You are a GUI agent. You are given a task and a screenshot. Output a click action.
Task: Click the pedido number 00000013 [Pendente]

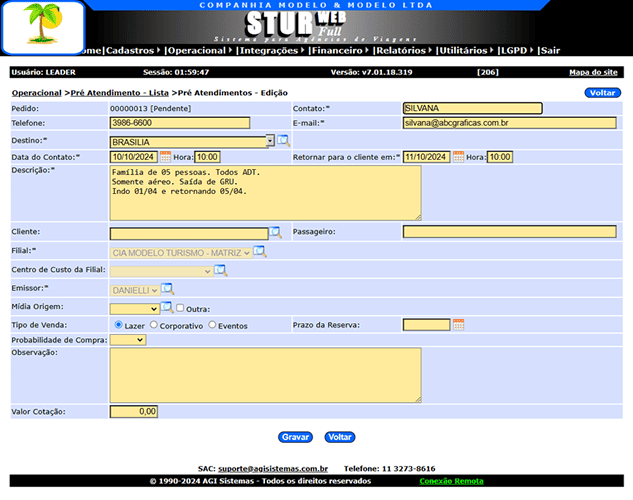point(151,108)
